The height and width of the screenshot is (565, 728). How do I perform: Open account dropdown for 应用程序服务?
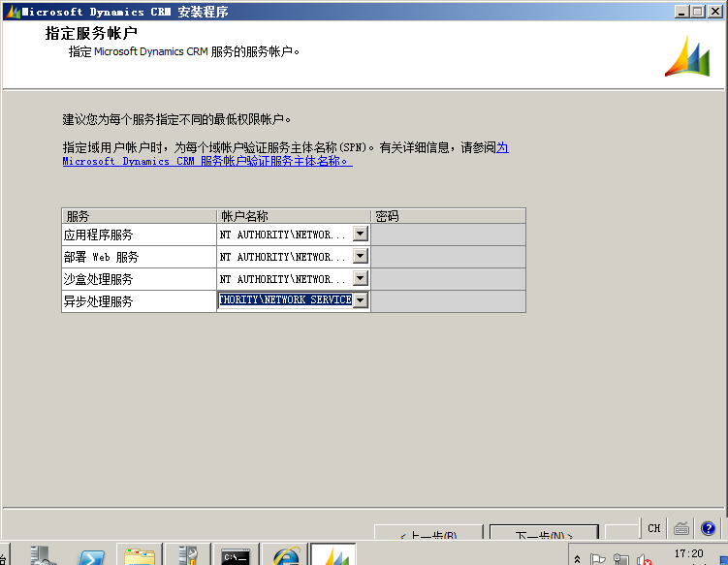pyautogui.click(x=361, y=234)
